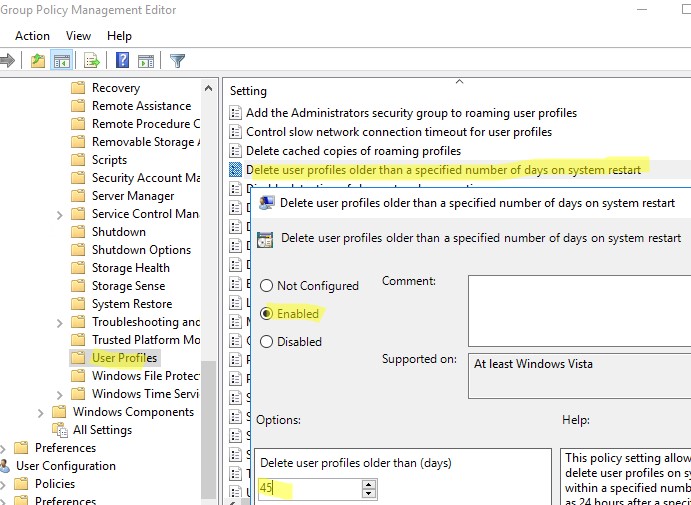Select Removable Storage Access tree item

pyautogui.click(x=145, y=142)
